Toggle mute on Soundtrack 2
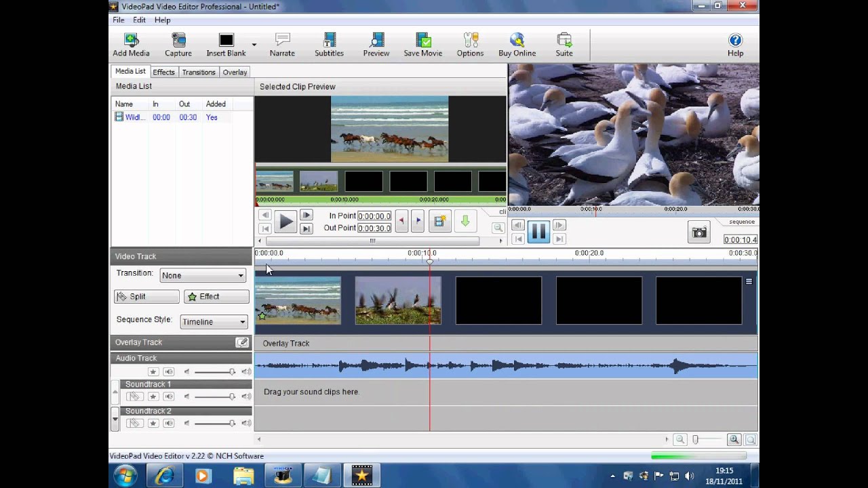Screen dimensions: 868x488 click(169, 423)
